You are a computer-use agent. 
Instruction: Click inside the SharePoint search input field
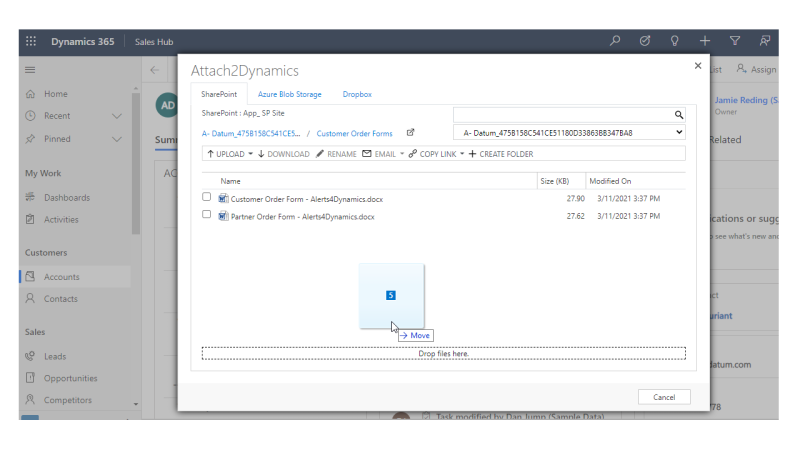pos(560,115)
